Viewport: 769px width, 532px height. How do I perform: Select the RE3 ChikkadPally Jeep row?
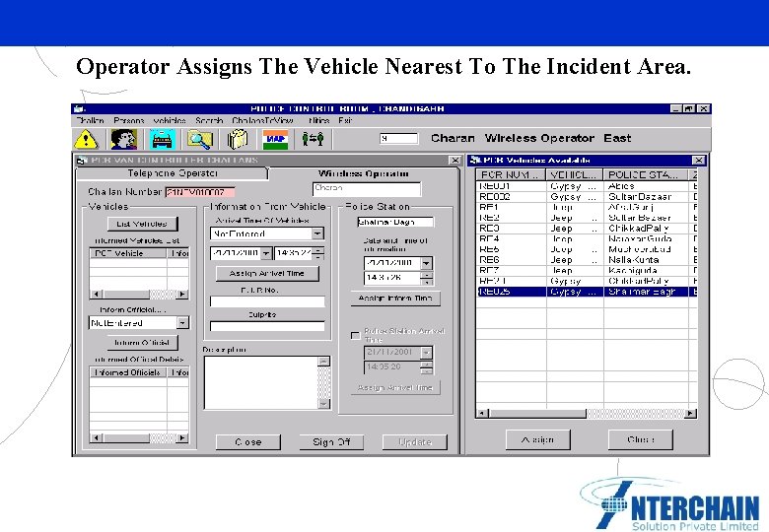[587, 229]
